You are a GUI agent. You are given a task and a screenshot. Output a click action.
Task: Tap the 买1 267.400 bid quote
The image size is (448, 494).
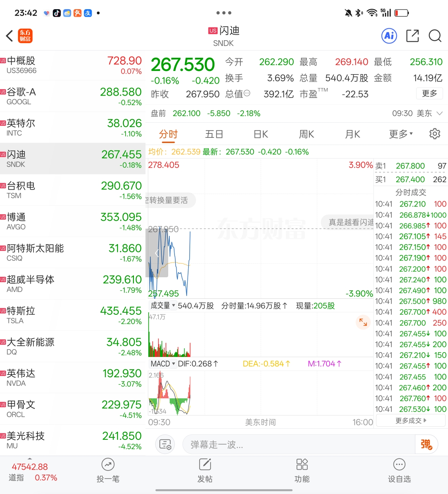click(411, 179)
